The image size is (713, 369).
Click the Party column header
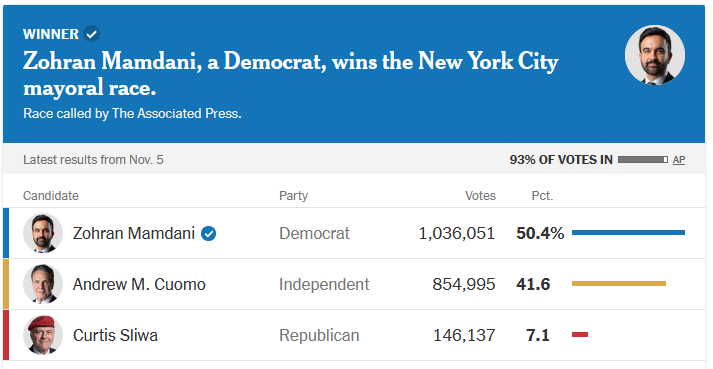293,196
